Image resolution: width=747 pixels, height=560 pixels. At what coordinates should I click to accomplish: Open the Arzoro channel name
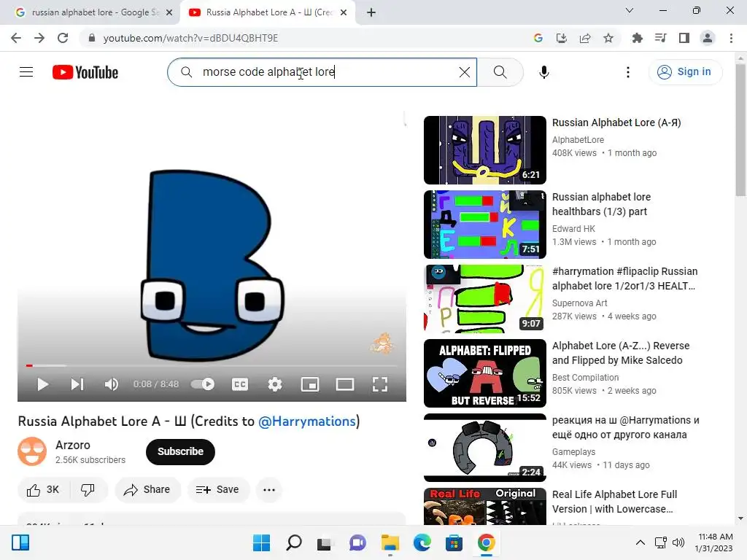pyautogui.click(x=73, y=445)
